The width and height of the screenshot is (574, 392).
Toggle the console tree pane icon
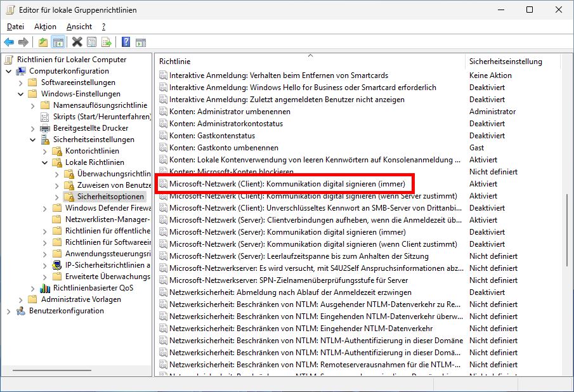(x=58, y=41)
